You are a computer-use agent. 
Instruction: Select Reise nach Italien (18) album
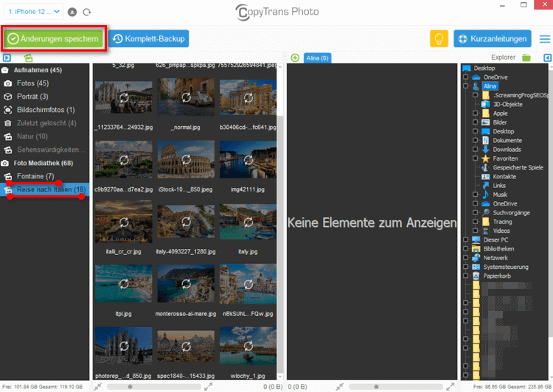click(45, 189)
